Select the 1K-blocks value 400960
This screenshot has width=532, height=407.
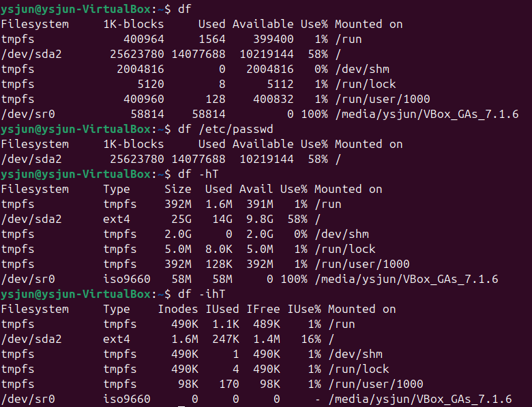144,100
